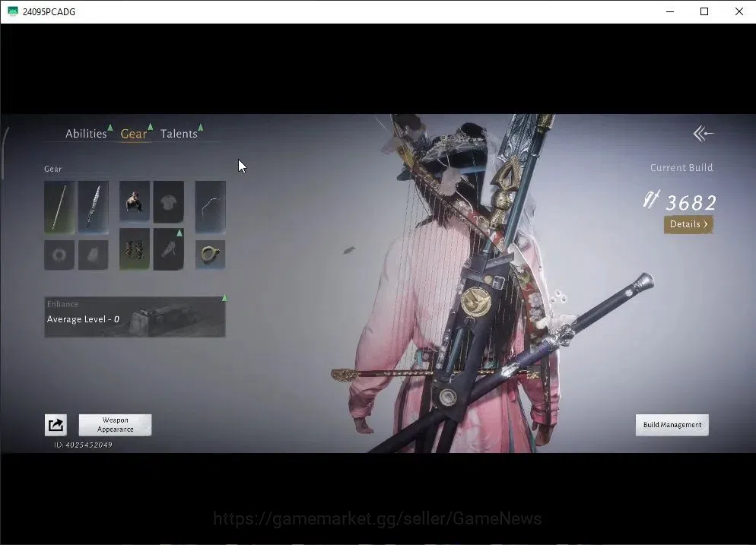Image resolution: width=756 pixels, height=545 pixels.
Task: Open the bracer slot with upgrade arrow
Action: (x=168, y=249)
